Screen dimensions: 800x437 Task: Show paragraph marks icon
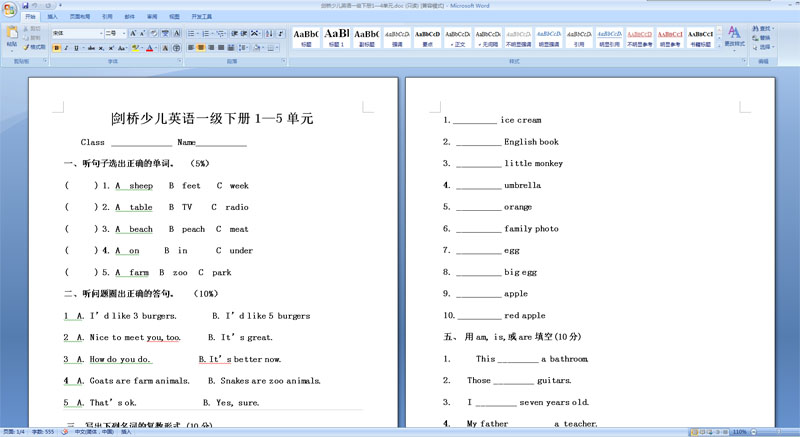tap(281, 33)
